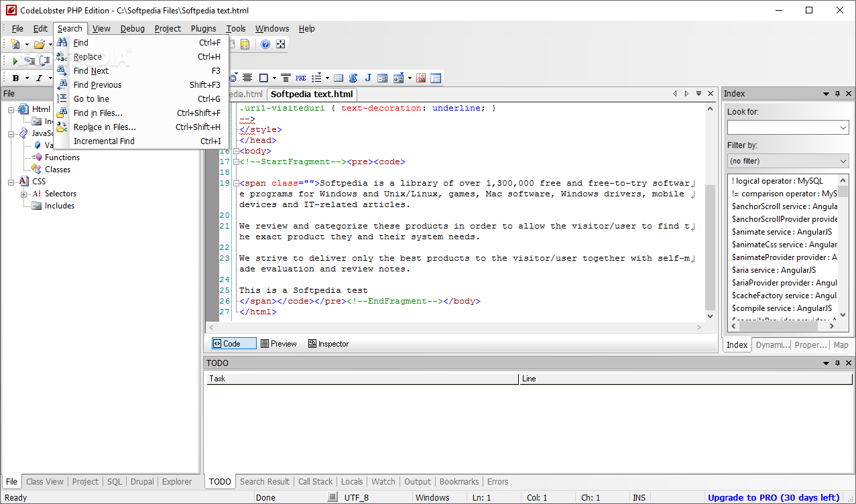The image size is (856, 504).
Task: Open the dropdown arrow beside New file icon
Action: pos(27,44)
